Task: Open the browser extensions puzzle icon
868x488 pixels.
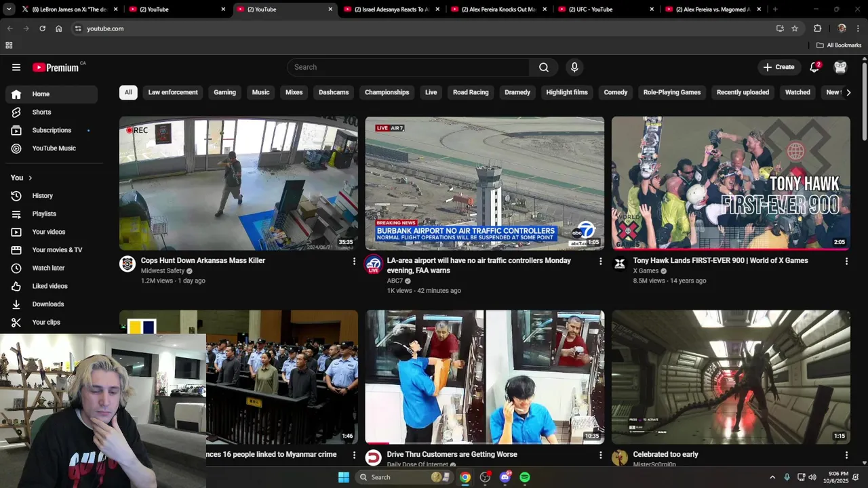Action: coord(817,28)
